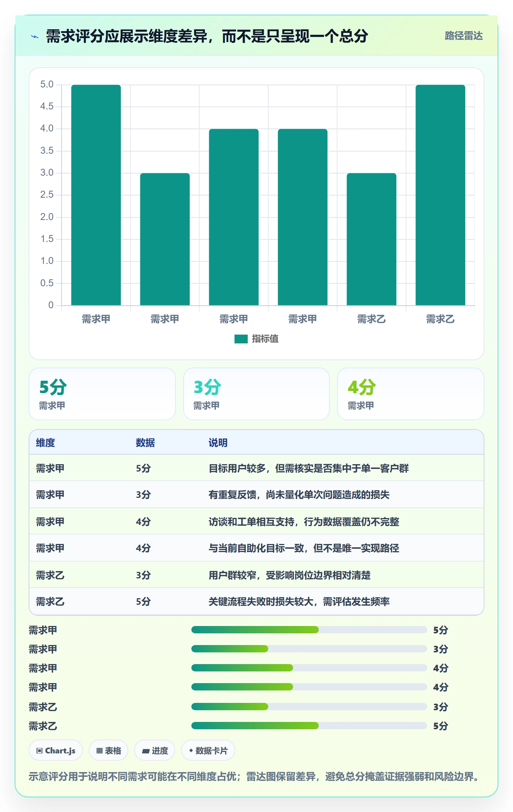
Task: Click 5分 in the 关键流程失败 table row
Action: point(143,601)
